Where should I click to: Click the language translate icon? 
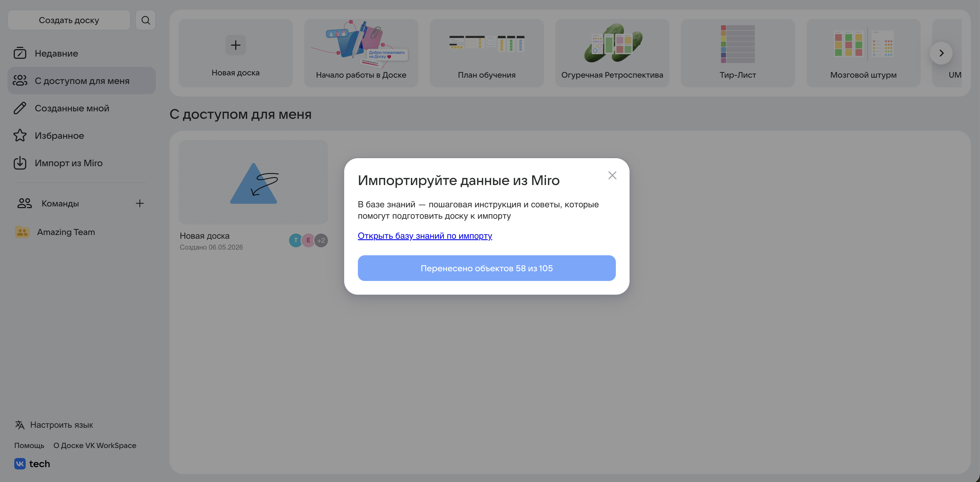coord(20,425)
